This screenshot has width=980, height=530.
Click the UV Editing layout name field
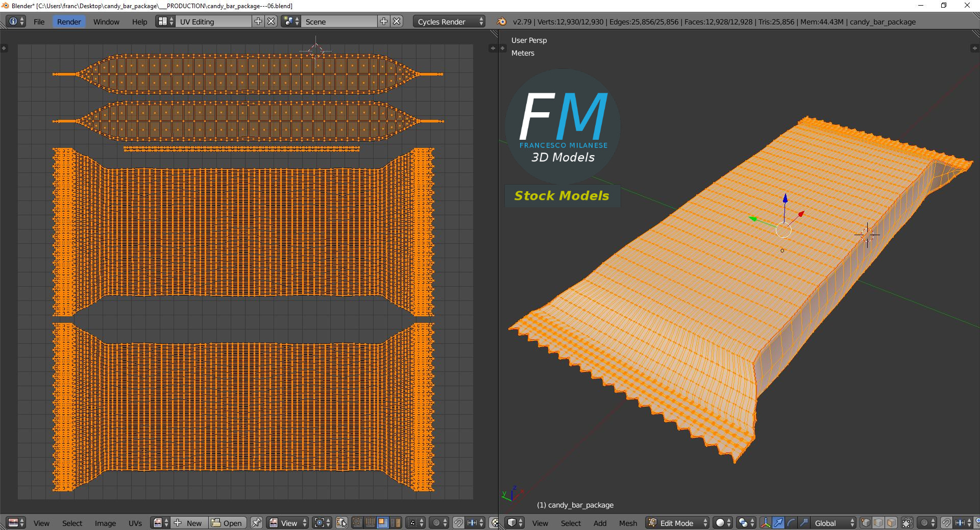(213, 21)
